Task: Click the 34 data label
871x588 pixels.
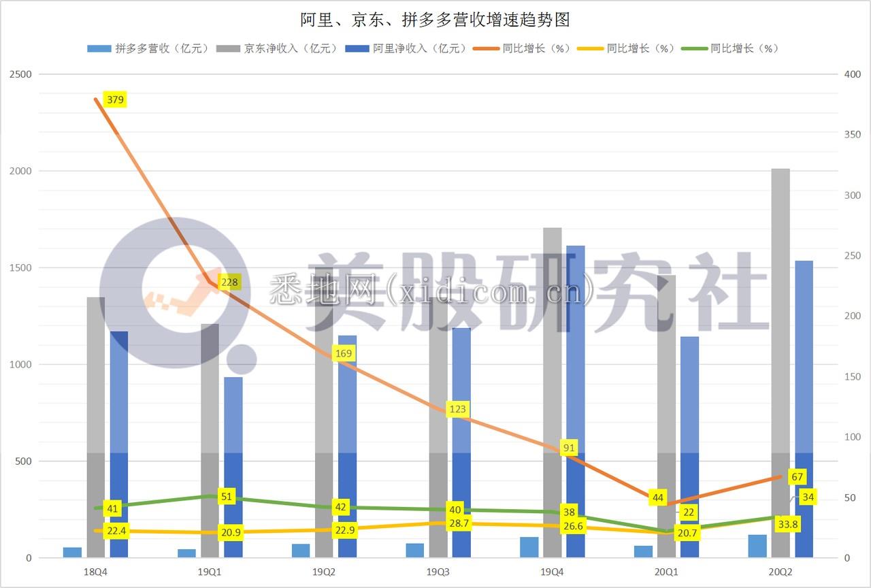Action: (x=808, y=497)
